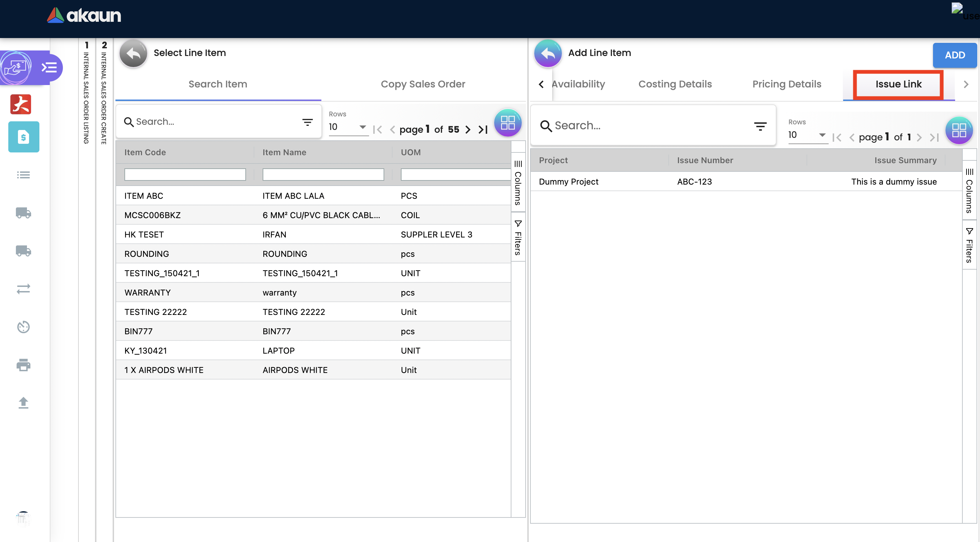Click the ADD button
This screenshot has height=542, width=980.
click(954, 55)
